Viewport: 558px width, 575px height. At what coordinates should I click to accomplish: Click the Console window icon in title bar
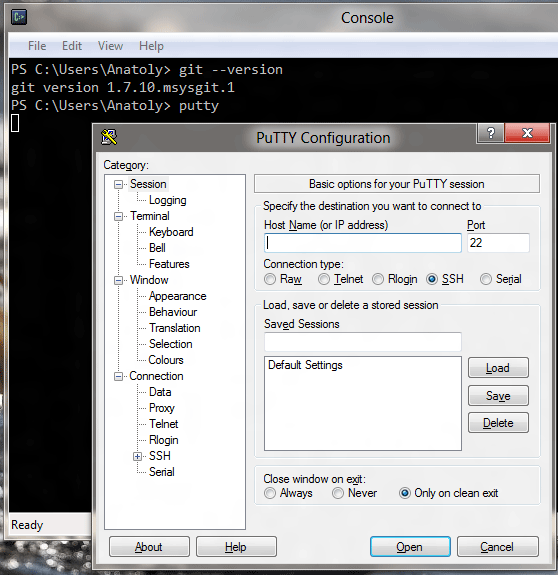tap(19, 17)
